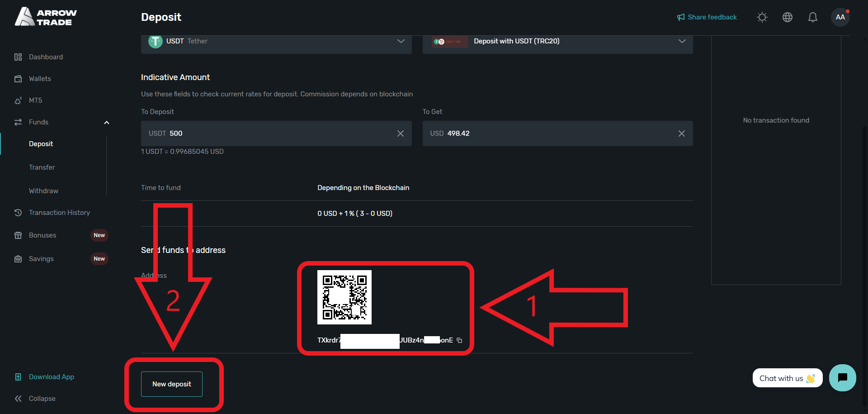The height and width of the screenshot is (414, 868).
Task: Click the MT5 sidebar icon
Action: point(18,100)
